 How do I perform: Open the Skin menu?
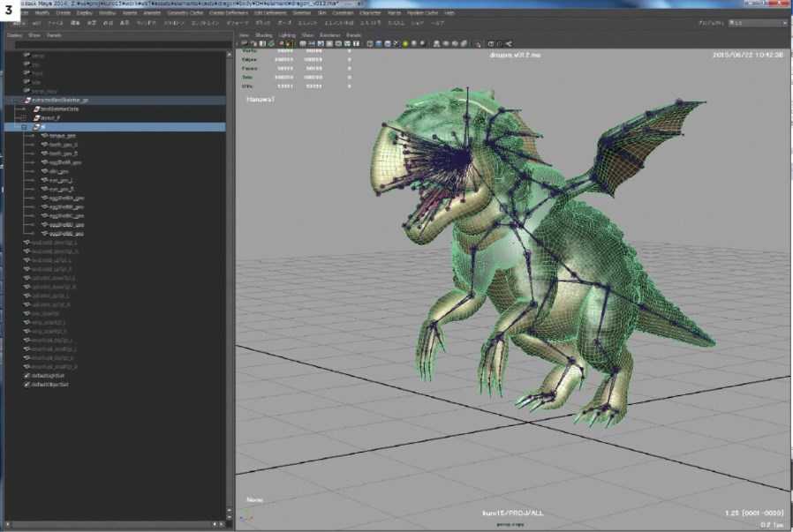322,12
